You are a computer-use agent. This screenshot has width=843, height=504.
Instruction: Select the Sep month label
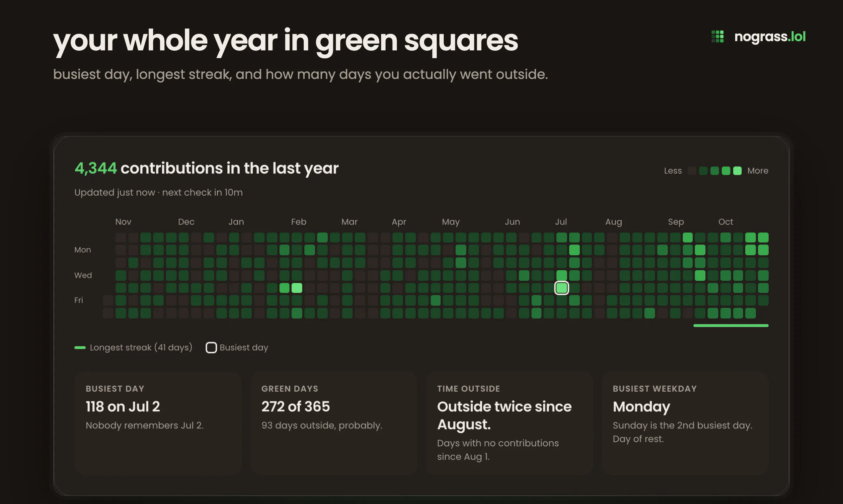coord(676,222)
